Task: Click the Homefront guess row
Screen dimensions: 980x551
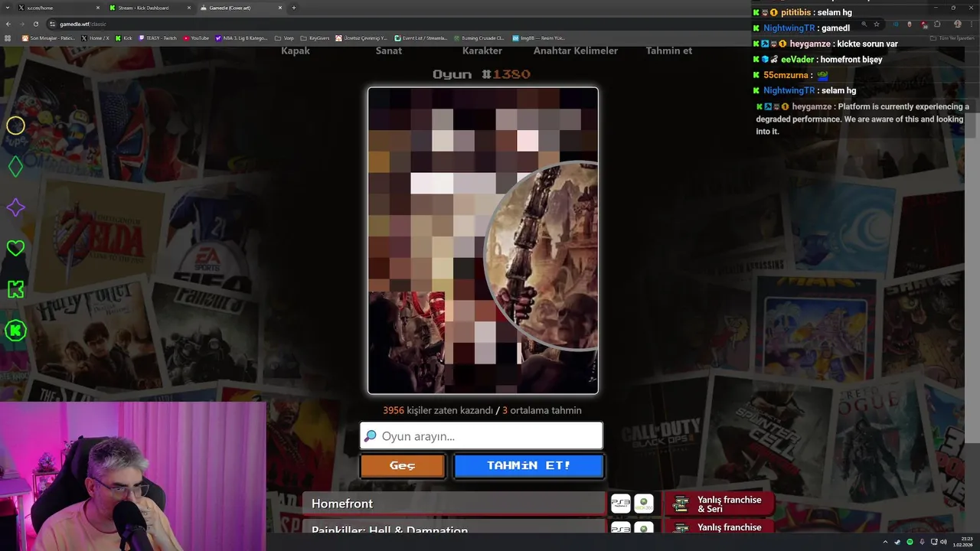Action: pyautogui.click(x=453, y=504)
